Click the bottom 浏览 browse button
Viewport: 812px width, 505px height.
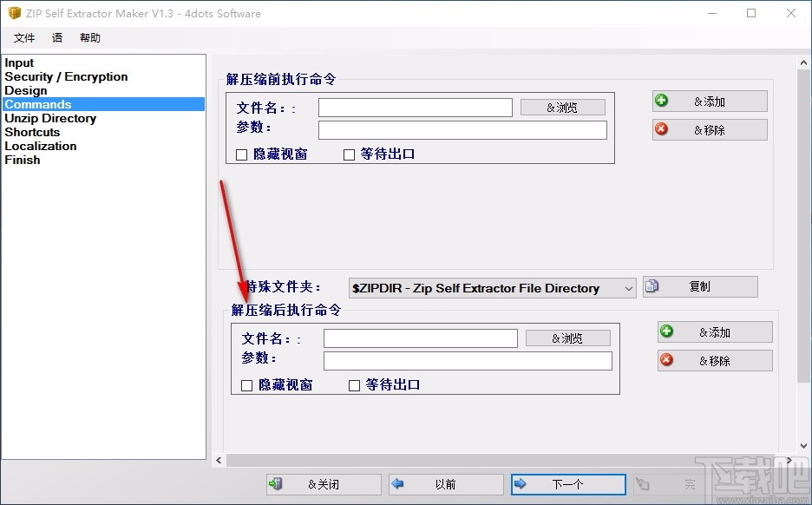pos(567,338)
